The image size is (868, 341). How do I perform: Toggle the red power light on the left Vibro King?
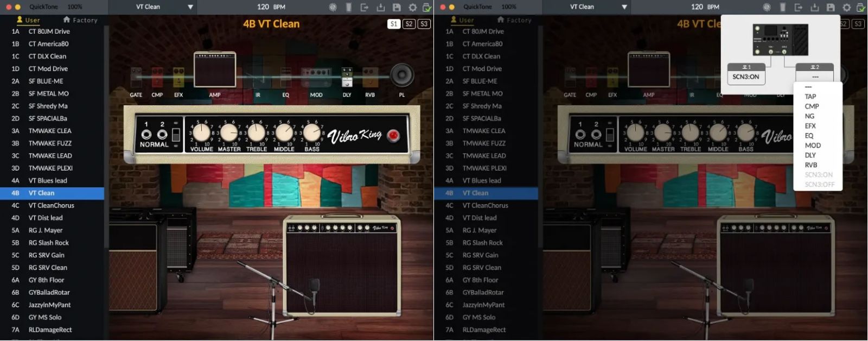pos(393,135)
